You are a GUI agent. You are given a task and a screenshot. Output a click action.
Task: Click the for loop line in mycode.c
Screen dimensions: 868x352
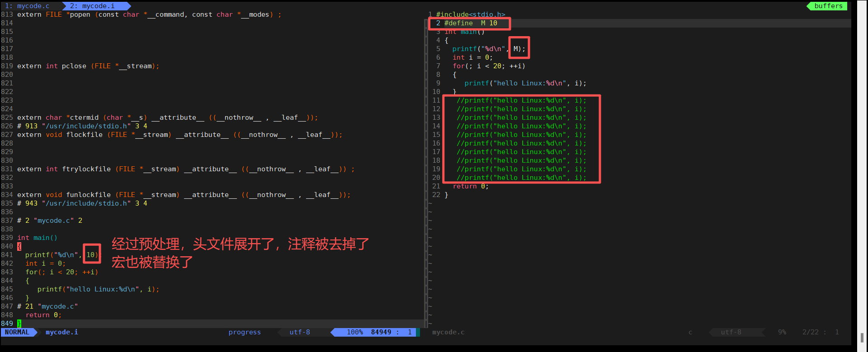[489, 66]
